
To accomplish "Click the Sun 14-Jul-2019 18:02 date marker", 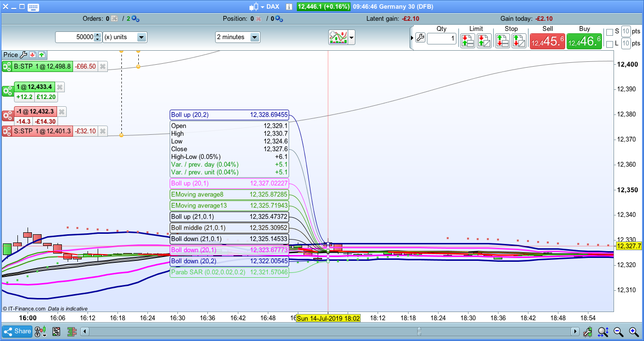I will pyautogui.click(x=328, y=318).
